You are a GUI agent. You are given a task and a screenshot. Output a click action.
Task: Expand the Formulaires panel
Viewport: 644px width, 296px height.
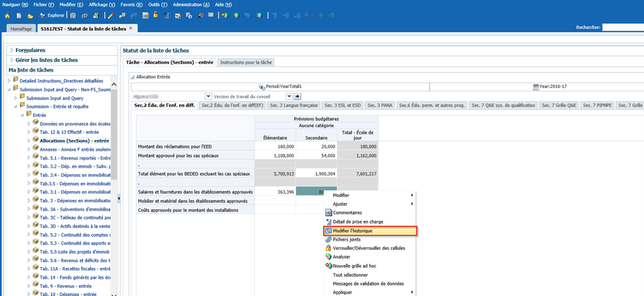30,50
